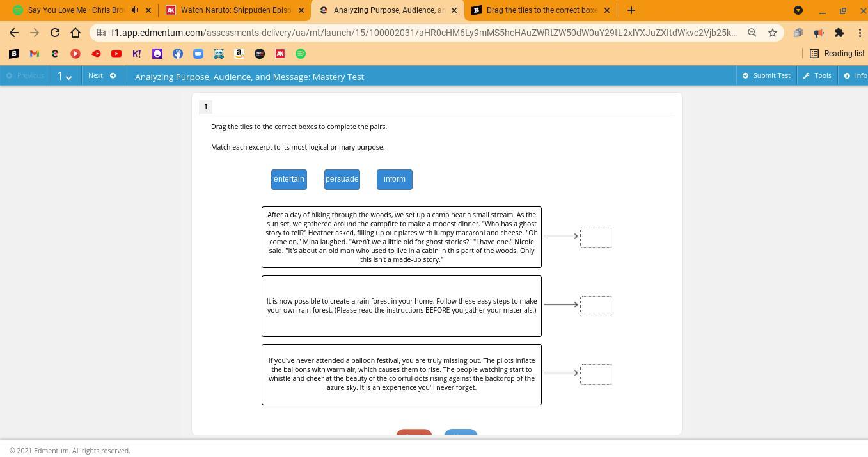Image resolution: width=868 pixels, height=457 pixels.
Task: Open the red circle play-button bookmark
Action: [x=75, y=54]
